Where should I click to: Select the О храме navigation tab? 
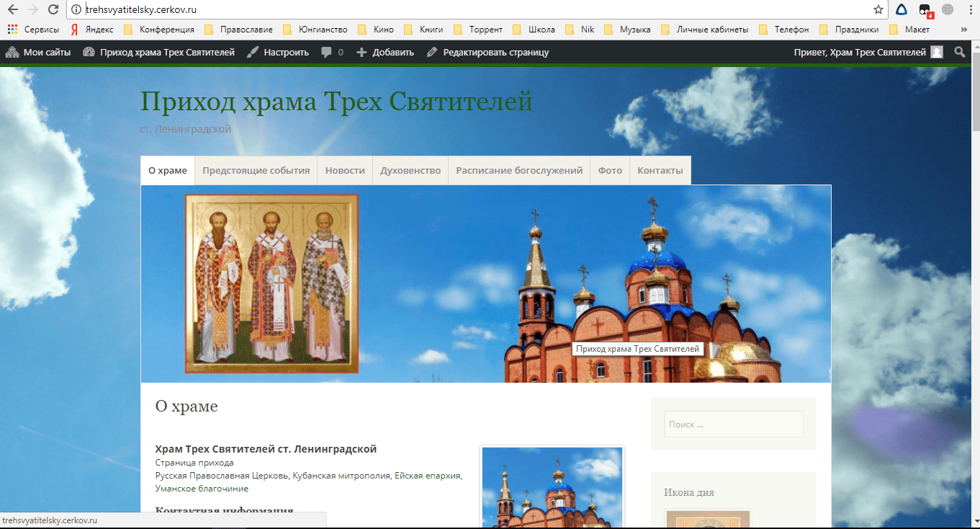(x=168, y=171)
